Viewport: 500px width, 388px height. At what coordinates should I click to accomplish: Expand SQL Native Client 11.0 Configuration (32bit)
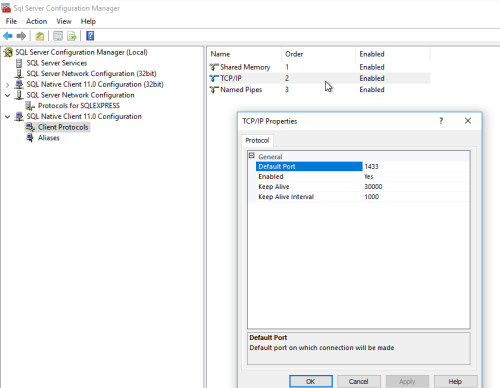click(x=7, y=85)
